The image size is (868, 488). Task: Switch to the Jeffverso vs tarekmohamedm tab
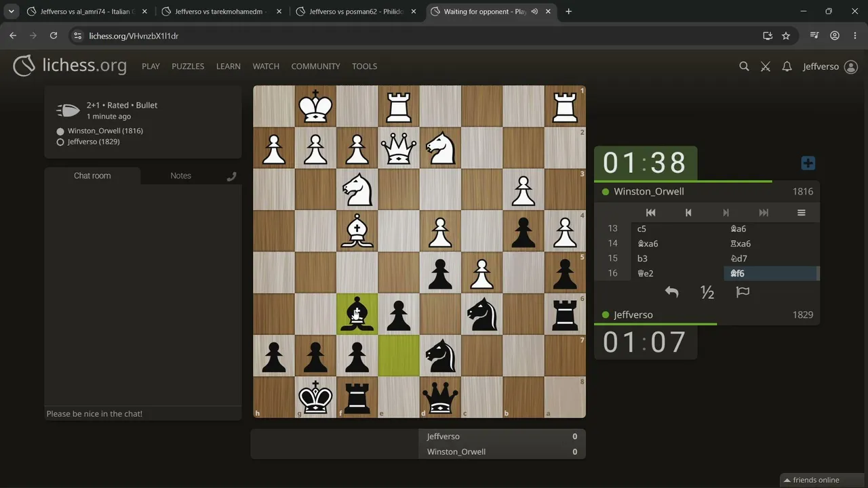point(222,12)
